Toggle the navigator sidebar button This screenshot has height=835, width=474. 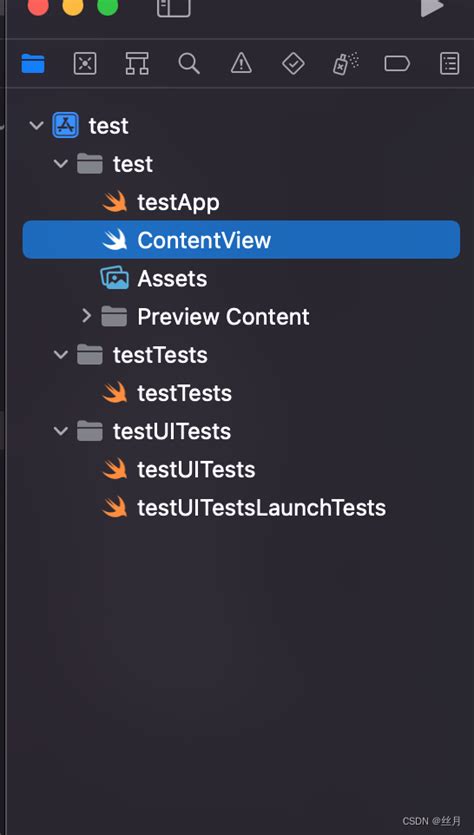(x=174, y=7)
